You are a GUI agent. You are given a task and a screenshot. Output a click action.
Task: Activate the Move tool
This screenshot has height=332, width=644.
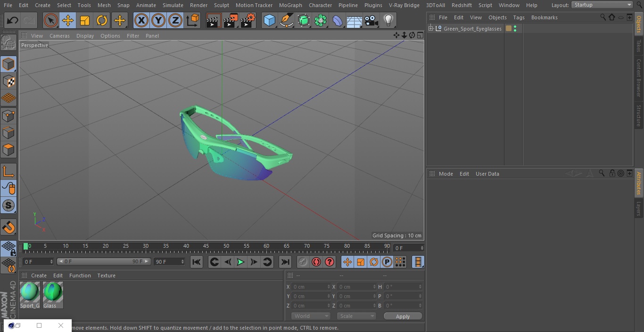(68, 21)
